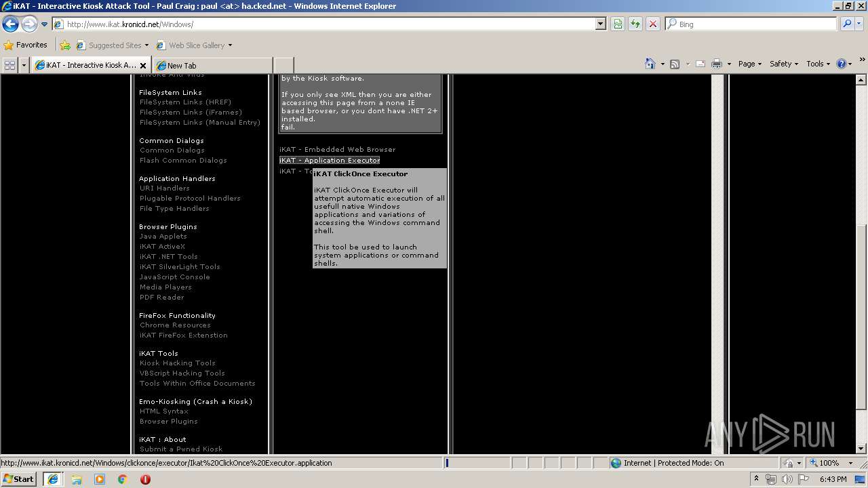868x488 pixels.
Task: Open FileSystem Links (Manual Entry) link
Action: tap(200, 123)
